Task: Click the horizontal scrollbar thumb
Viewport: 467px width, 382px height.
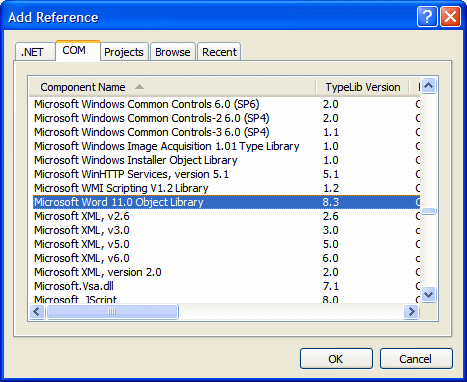Action: [112, 312]
